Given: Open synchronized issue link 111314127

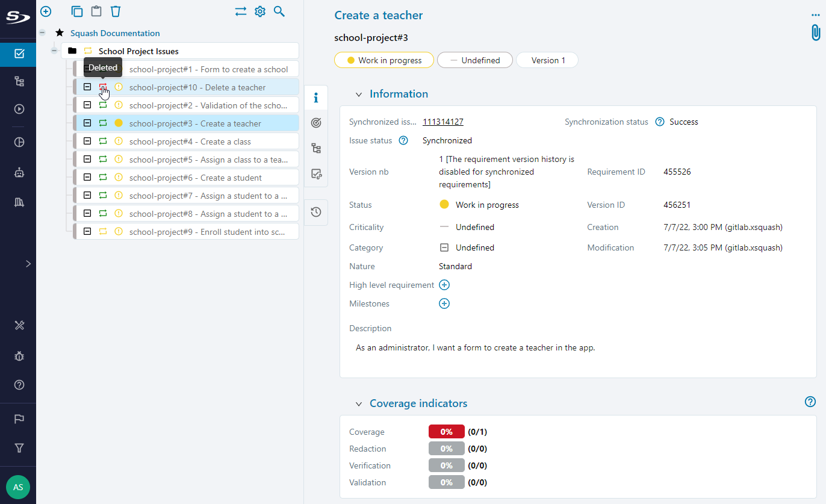Looking at the screenshot, I should click(442, 122).
